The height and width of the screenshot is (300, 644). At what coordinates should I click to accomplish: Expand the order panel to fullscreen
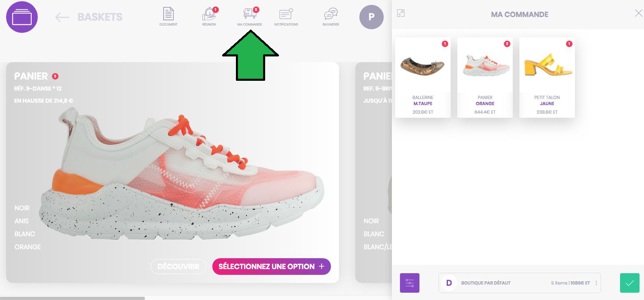pyautogui.click(x=401, y=13)
